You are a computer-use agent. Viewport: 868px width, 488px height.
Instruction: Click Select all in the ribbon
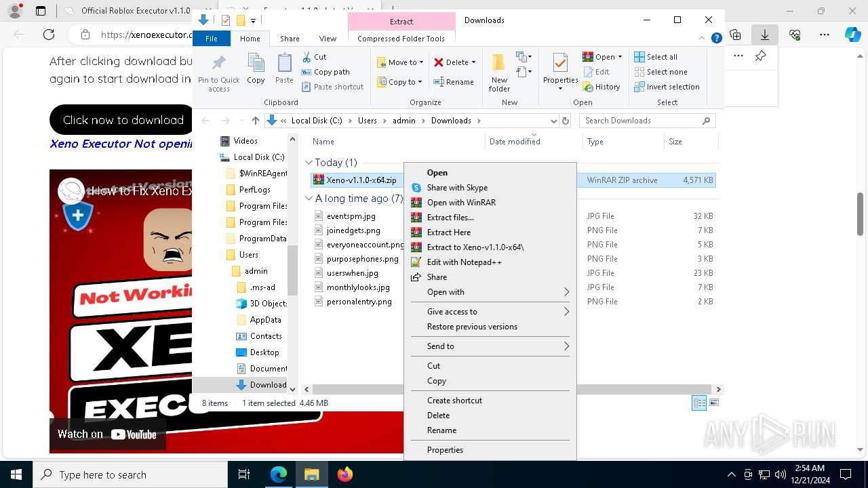click(x=656, y=57)
